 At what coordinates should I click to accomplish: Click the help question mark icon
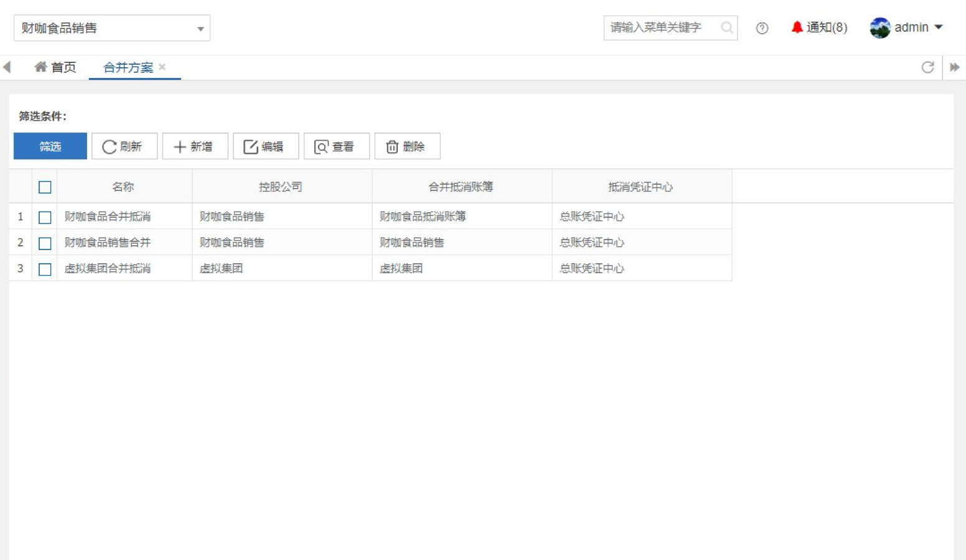coord(762,28)
